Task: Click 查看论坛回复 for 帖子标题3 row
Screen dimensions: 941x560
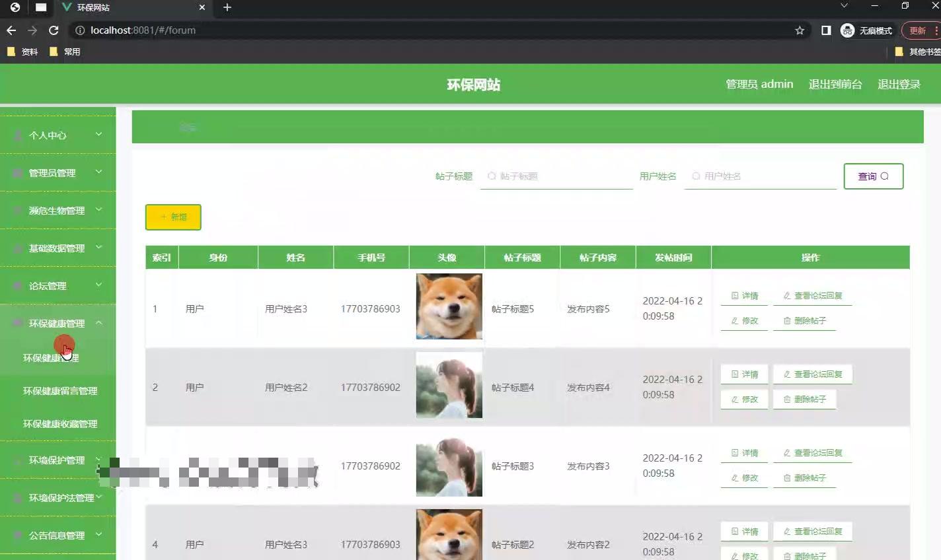Action: (813, 453)
